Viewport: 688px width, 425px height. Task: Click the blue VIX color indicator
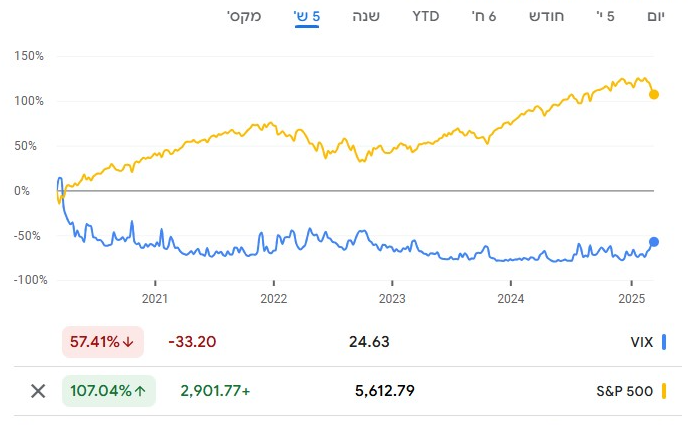[x=664, y=342]
